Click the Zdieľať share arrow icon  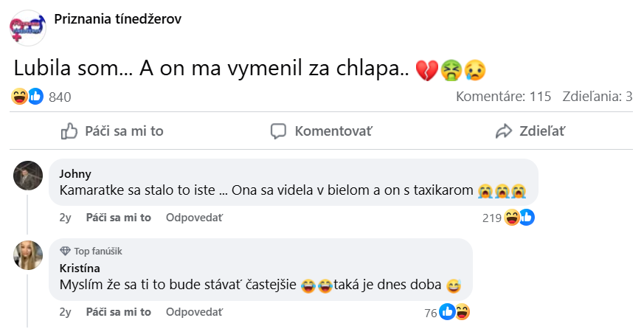[x=504, y=131]
